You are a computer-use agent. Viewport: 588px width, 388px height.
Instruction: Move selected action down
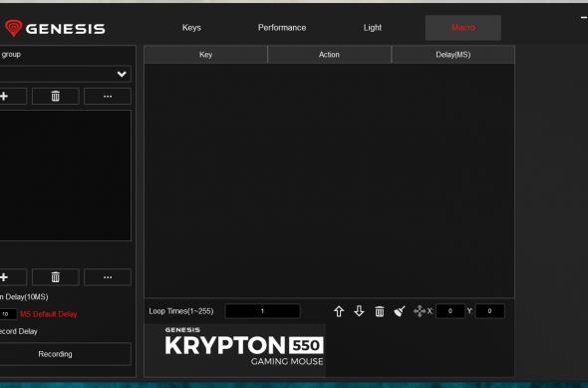coord(359,311)
